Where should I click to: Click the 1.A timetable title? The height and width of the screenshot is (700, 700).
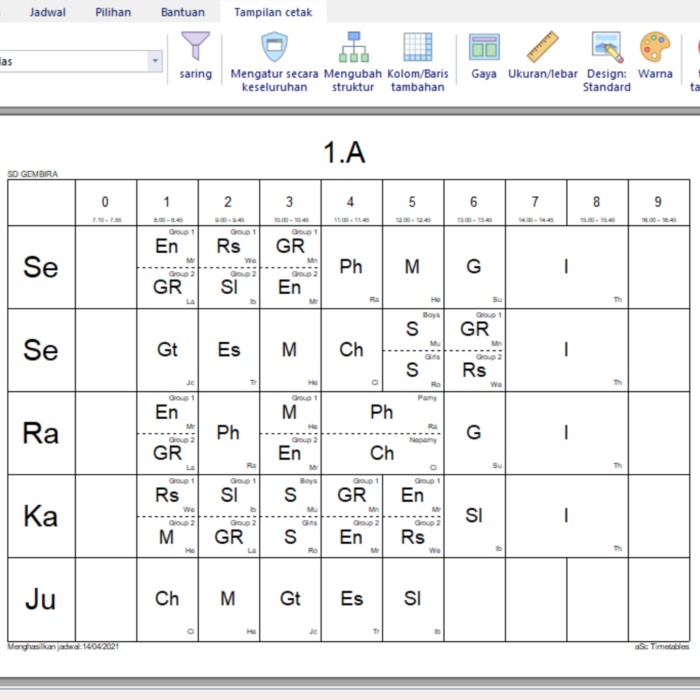pos(344,152)
